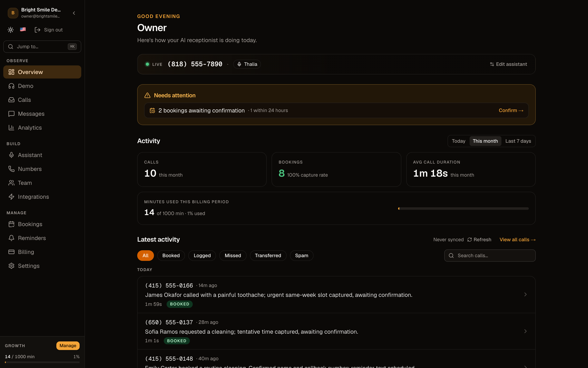Click Confirm link in attention banner
This screenshot has width=588, height=368.
[511, 110]
